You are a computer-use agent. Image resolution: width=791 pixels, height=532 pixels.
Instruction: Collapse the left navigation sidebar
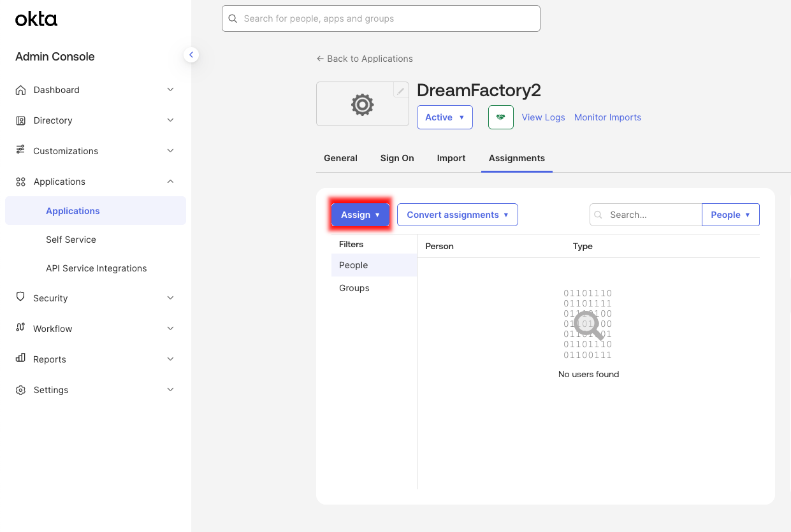pos(191,55)
